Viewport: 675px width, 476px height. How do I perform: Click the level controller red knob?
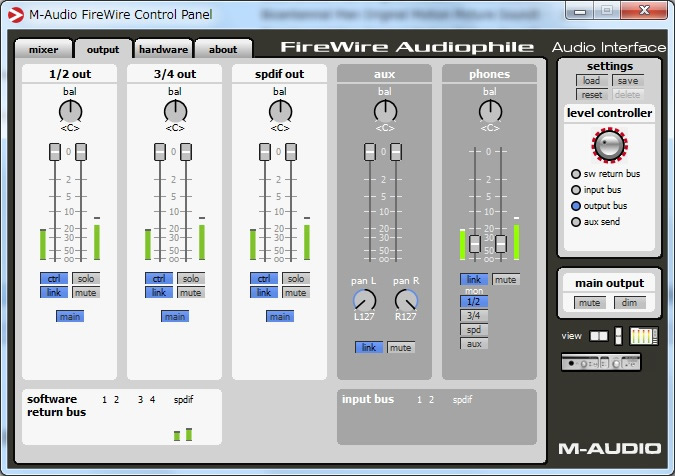tap(610, 145)
